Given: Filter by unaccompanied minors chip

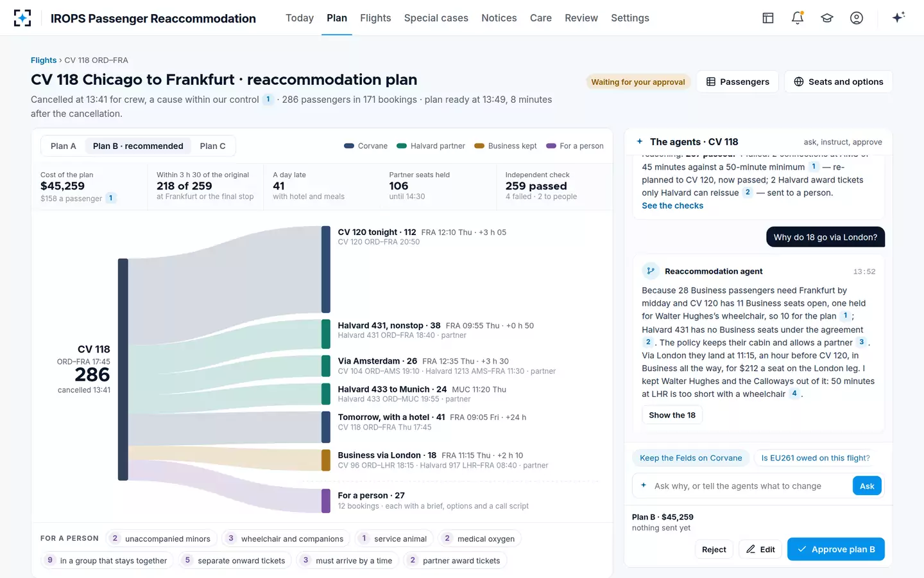Looking at the screenshot, I should point(161,539).
